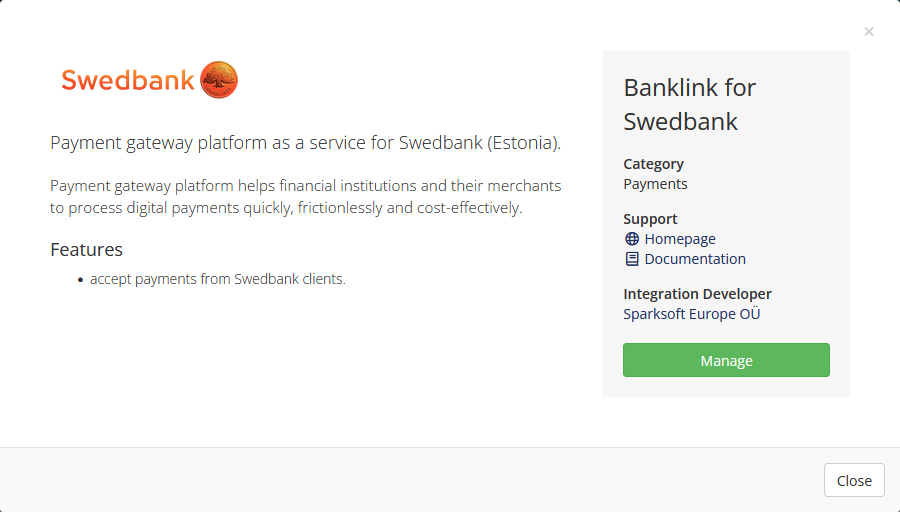Click the Support heading
Viewport: 900px width, 512px height.
point(650,219)
